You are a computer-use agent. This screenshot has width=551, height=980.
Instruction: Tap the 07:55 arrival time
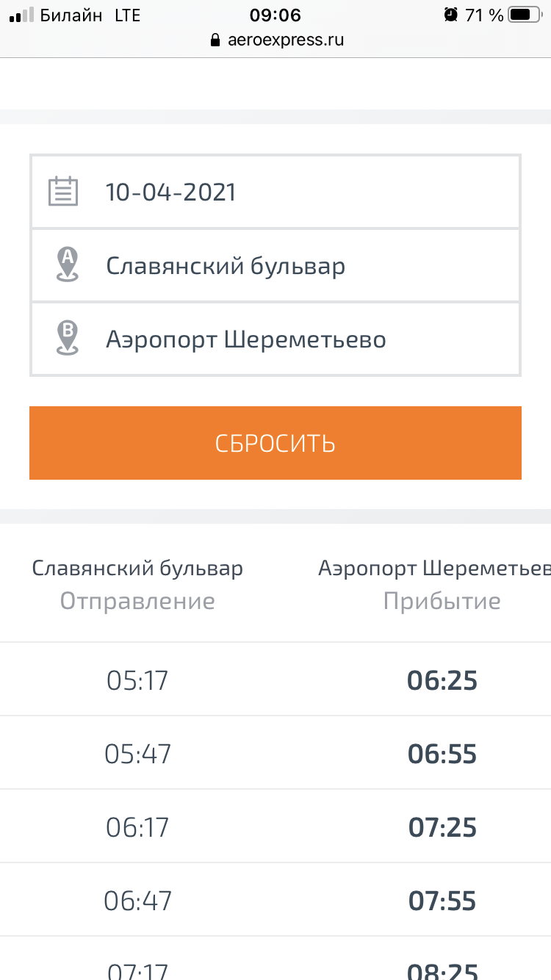[442, 901]
